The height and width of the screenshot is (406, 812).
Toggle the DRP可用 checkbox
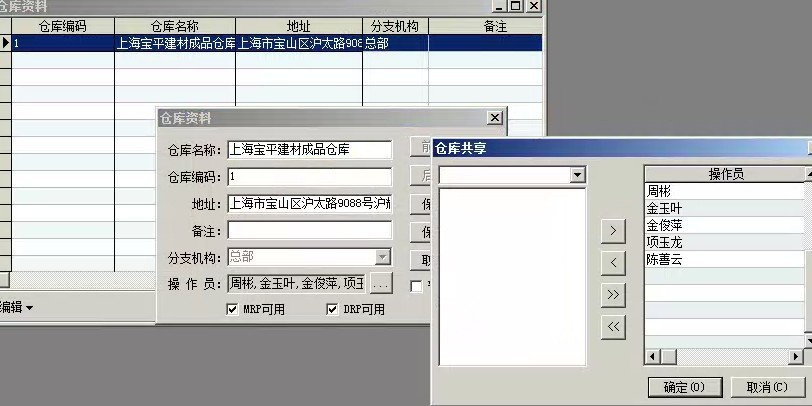click(333, 310)
